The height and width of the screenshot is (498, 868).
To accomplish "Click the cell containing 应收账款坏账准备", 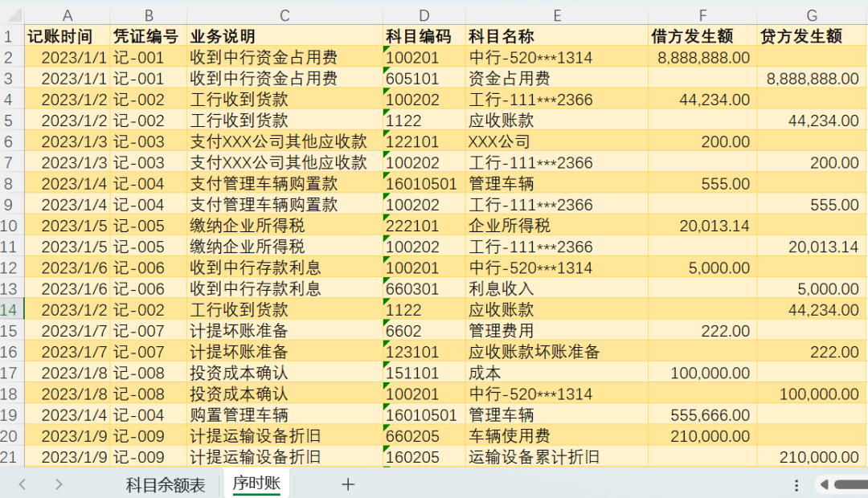I will tap(557, 351).
